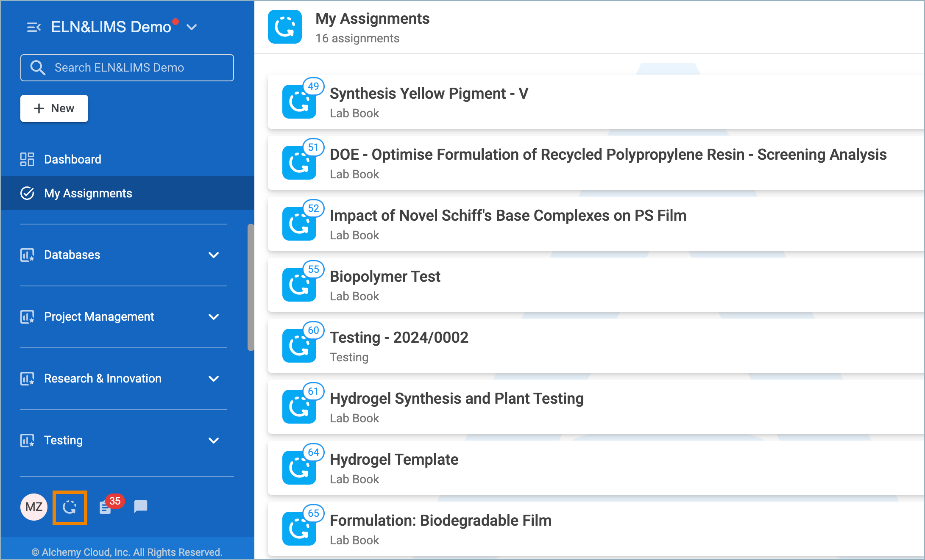Click the Testing chart icon in the sidebar
Image resolution: width=925 pixels, height=560 pixels.
pos(27,441)
